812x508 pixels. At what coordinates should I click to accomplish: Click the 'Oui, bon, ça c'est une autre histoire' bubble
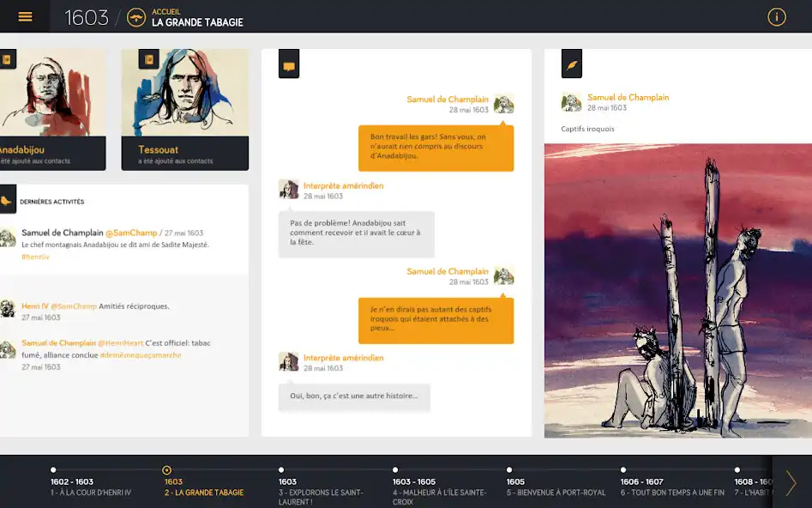354,397
